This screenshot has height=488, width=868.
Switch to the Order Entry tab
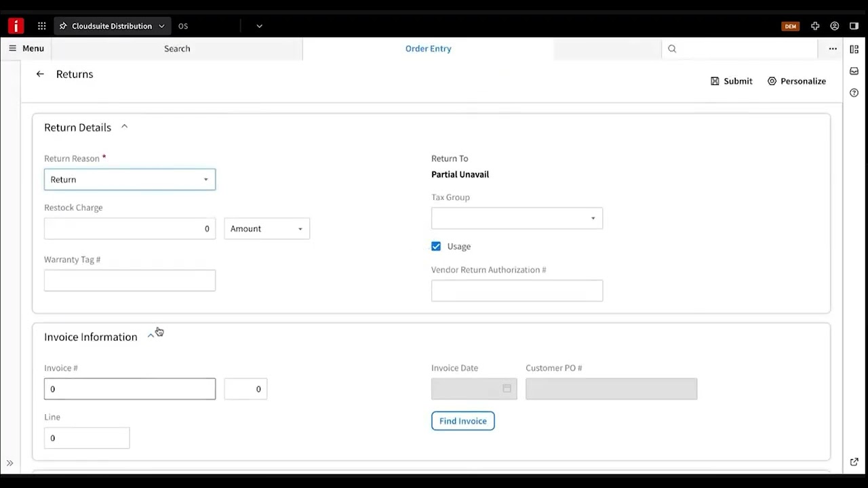[x=428, y=48]
